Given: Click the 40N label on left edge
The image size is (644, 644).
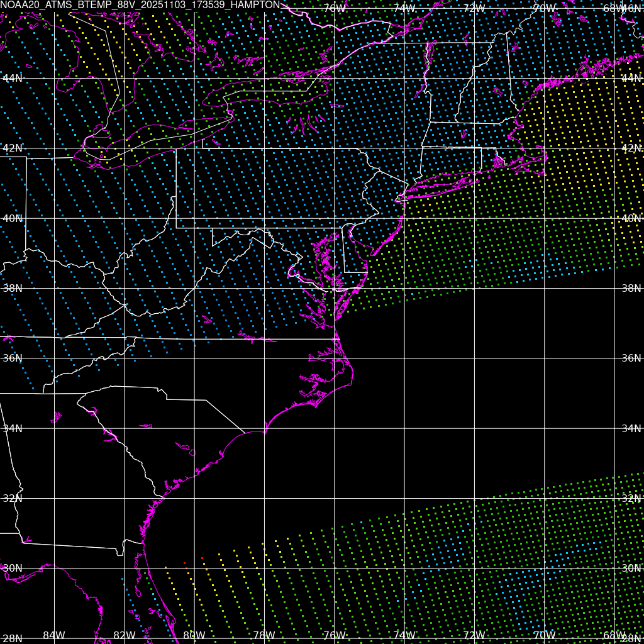Looking at the screenshot, I should coord(13,218).
